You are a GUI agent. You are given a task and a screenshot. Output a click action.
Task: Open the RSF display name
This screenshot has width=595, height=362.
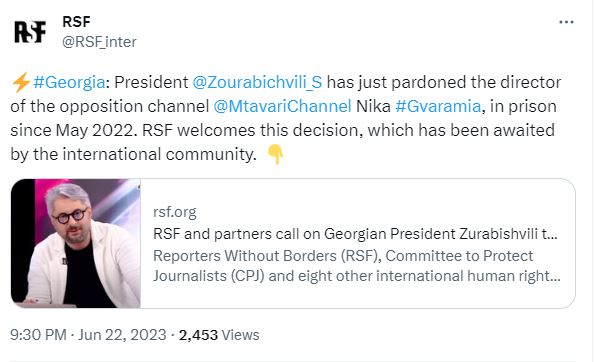pos(76,22)
